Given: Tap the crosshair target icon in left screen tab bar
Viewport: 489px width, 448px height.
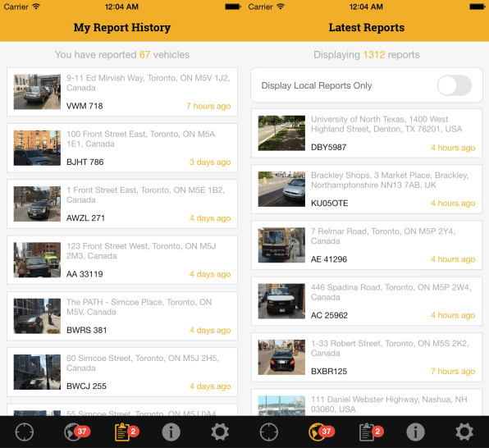Looking at the screenshot, I should click(25, 432).
